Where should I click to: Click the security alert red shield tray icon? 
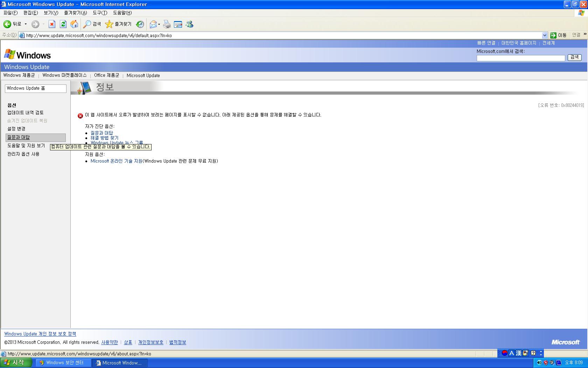coord(545,363)
